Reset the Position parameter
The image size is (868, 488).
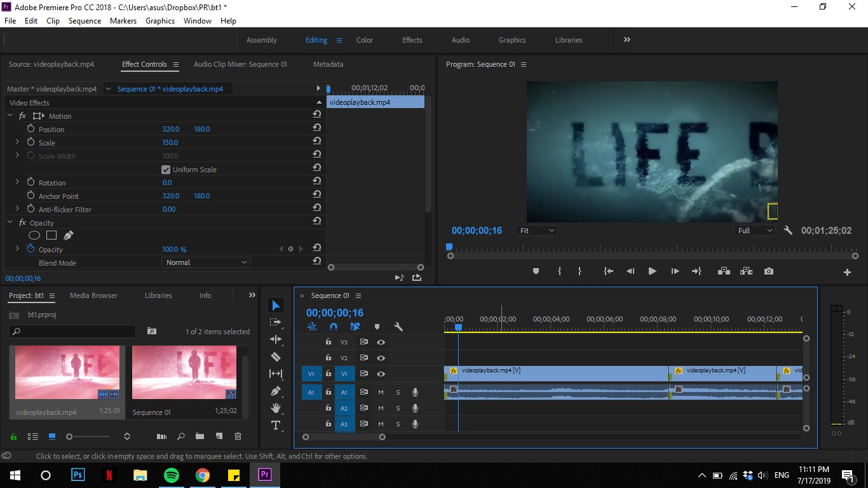[x=316, y=128]
